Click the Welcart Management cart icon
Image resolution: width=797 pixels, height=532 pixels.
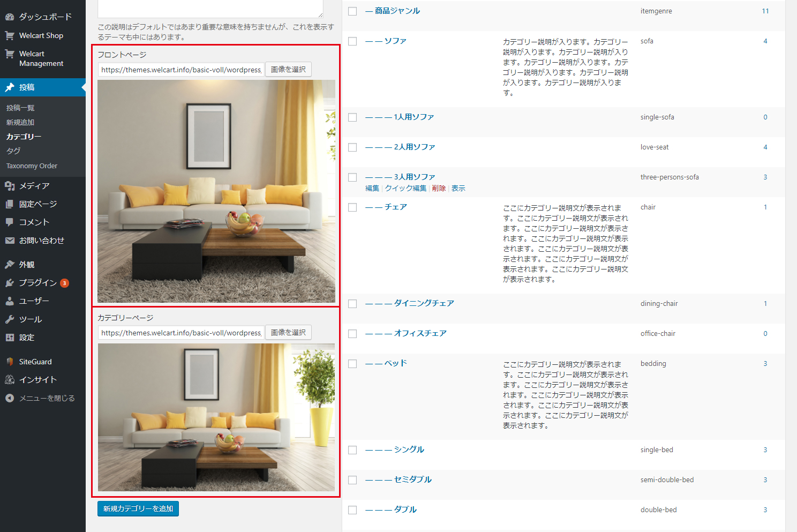click(x=10, y=54)
